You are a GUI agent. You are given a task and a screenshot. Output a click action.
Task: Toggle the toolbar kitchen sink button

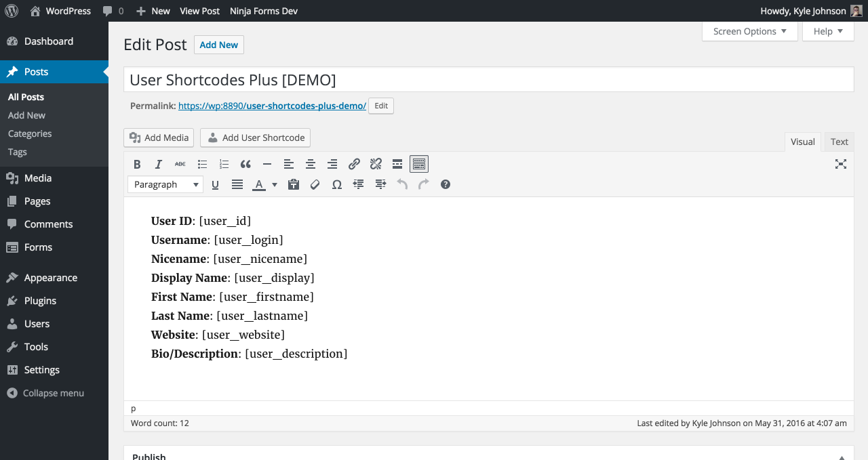[419, 164]
